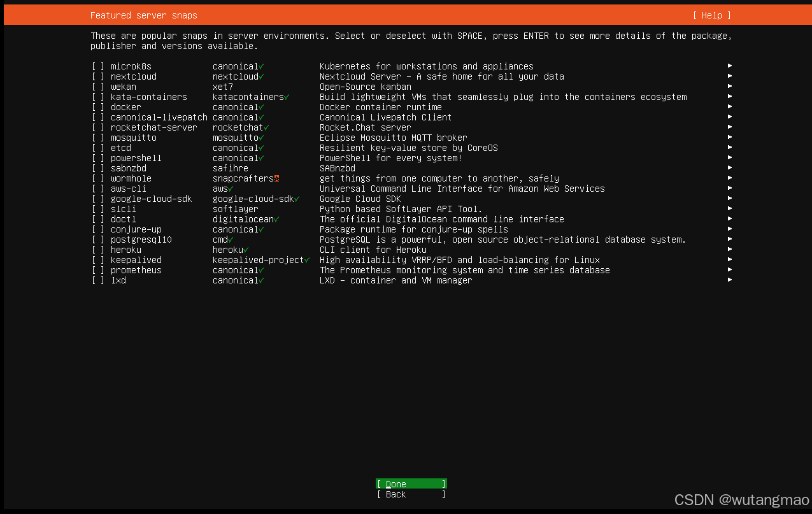Viewport: 812px width, 514px height.
Task: Open details arrow for conjure-up row
Action: tap(730, 229)
